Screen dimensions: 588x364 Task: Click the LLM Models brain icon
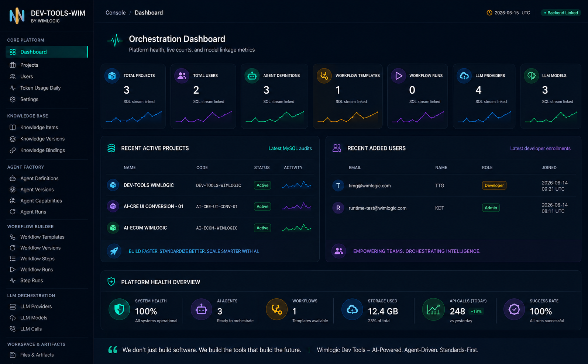[531, 76]
